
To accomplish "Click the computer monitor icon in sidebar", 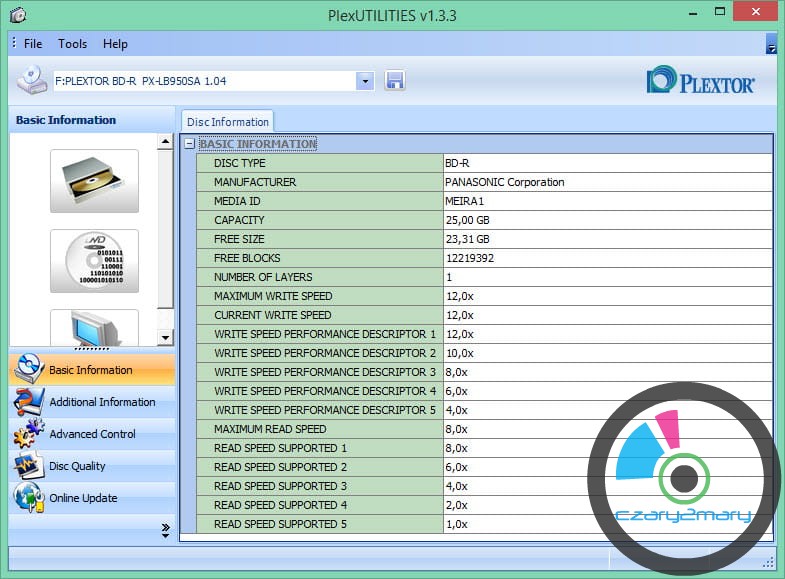I will (94, 328).
